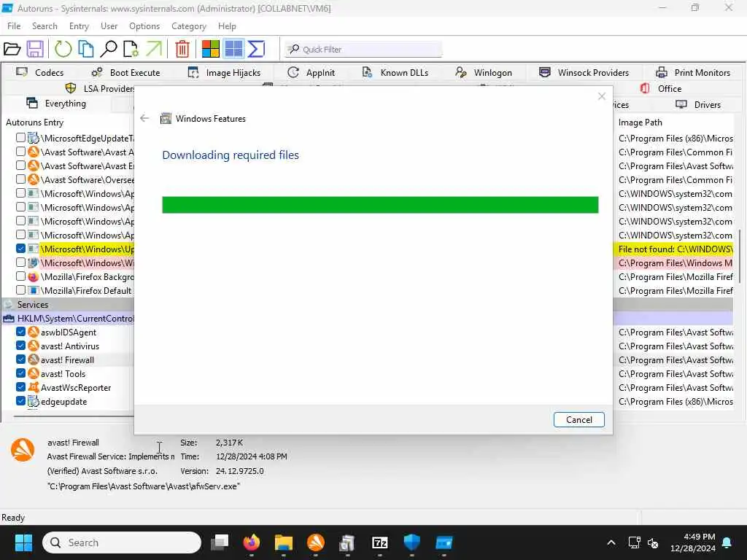Viewport: 747px width, 560px height.
Task: Open the Category menu
Action: click(x=189, y=26)
